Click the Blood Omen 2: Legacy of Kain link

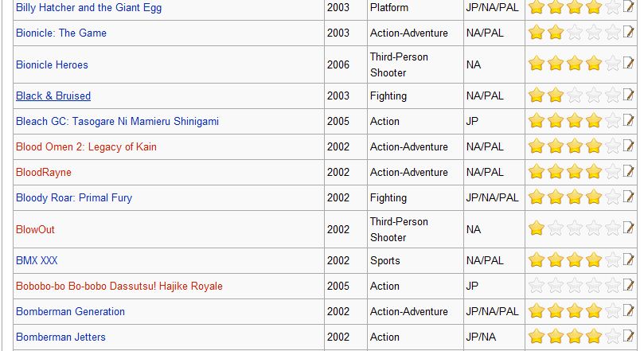coord(86,147)
